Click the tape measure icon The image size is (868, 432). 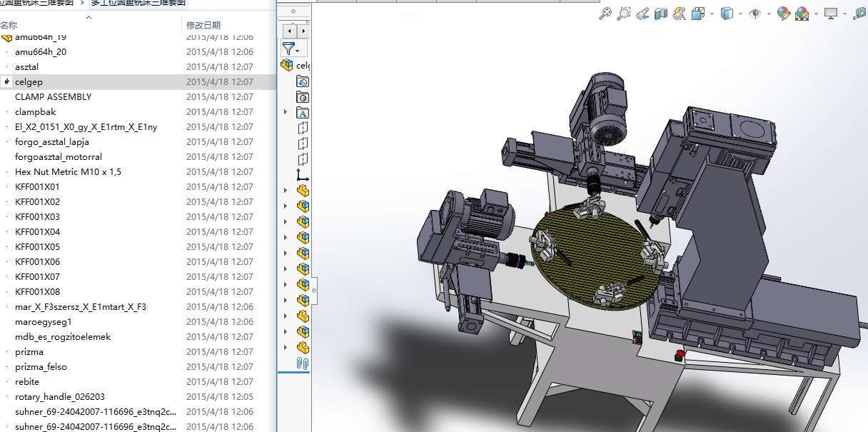coord(859,13)
